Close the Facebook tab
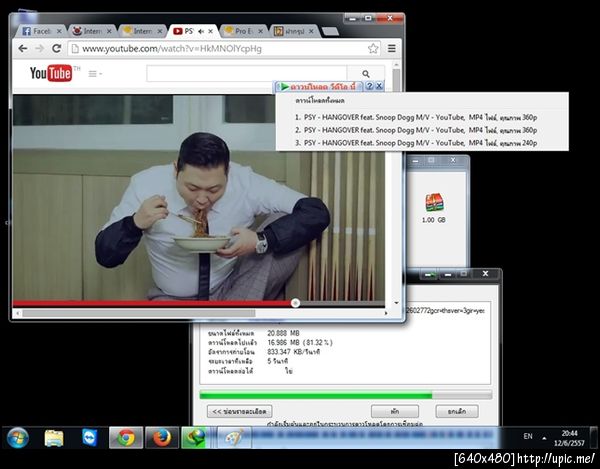The height and width of the screenshot is (469, 600). 59,31
